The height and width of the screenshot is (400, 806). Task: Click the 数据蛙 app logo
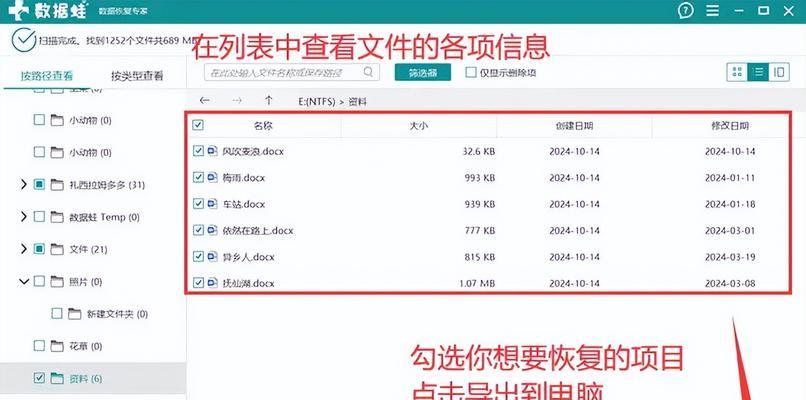[48, 10]
